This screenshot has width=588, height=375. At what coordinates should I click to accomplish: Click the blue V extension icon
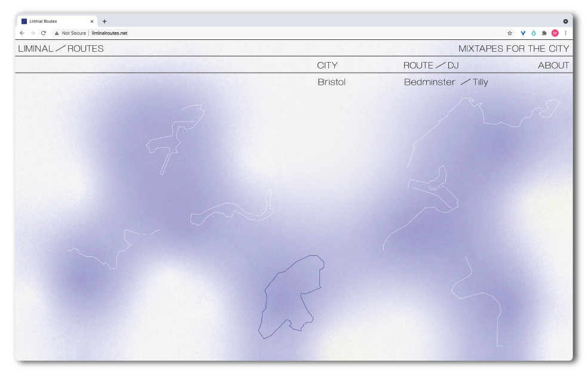523,33
